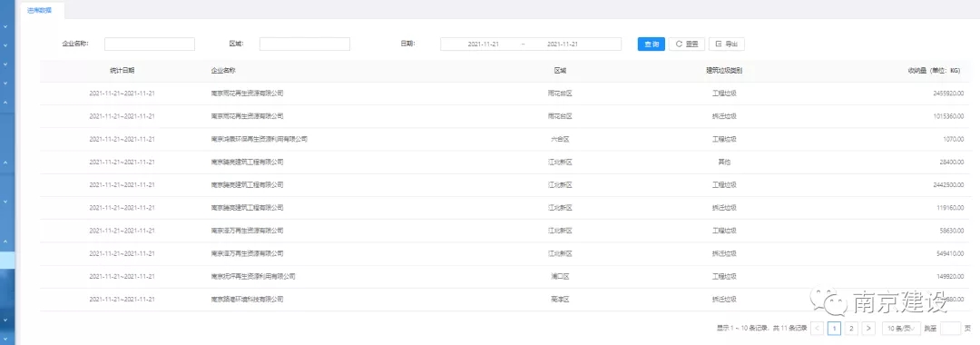Click the 高淳区 region cell
This screenshot has height=345, width=980.
pyautogui.click(x=560, y=300)
